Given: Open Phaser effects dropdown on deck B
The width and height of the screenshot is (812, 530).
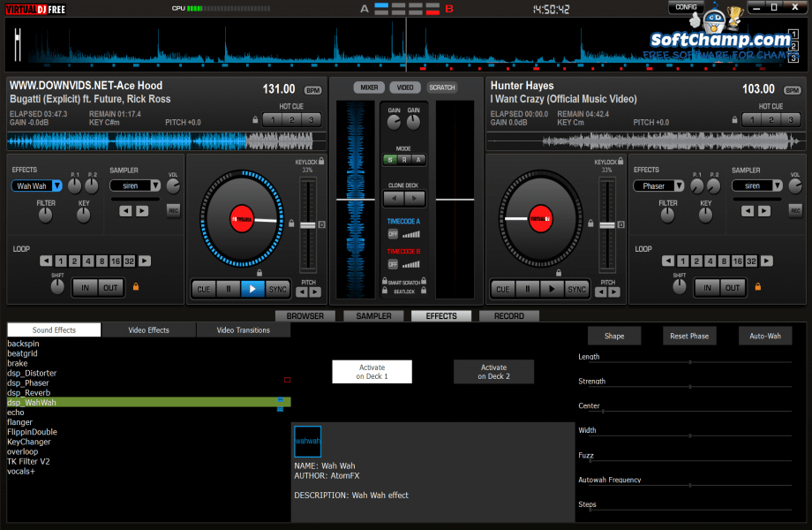Looking at the screenshot, I should click(679, 185).
